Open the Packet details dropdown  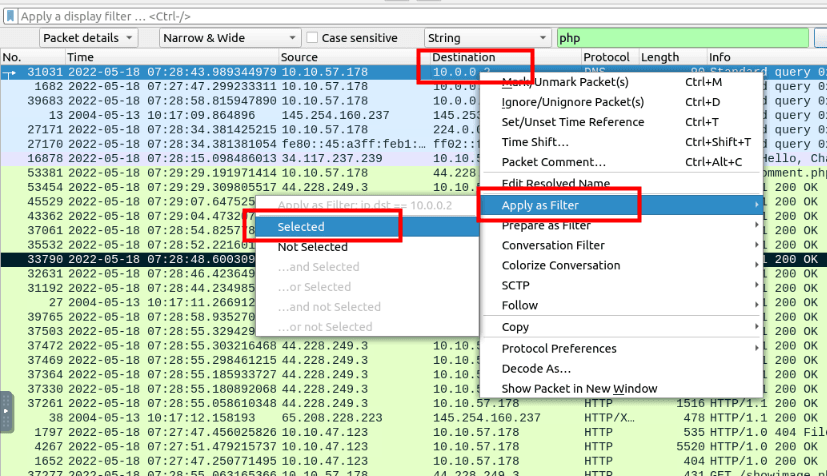[94, 38]
